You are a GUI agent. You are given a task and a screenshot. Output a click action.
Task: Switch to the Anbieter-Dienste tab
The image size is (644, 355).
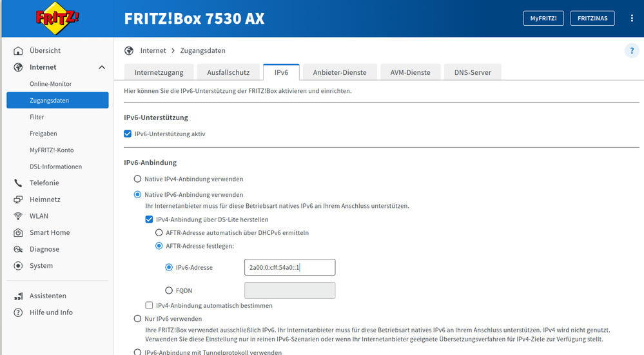pos(340,72)
